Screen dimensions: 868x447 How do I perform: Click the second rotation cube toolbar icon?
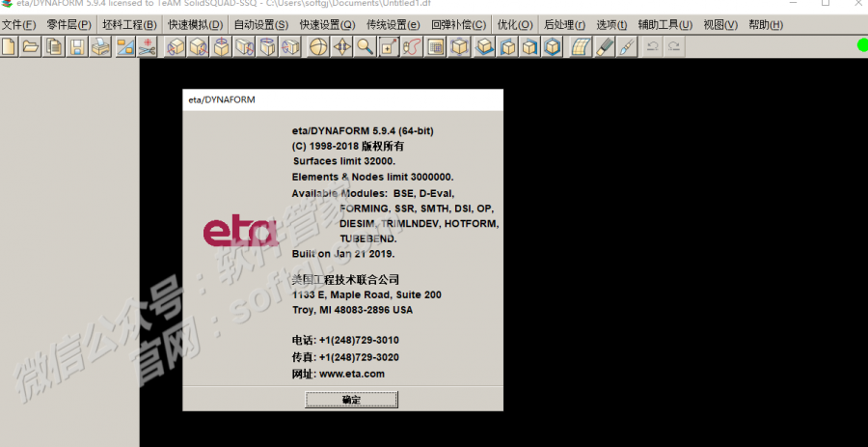198,47
